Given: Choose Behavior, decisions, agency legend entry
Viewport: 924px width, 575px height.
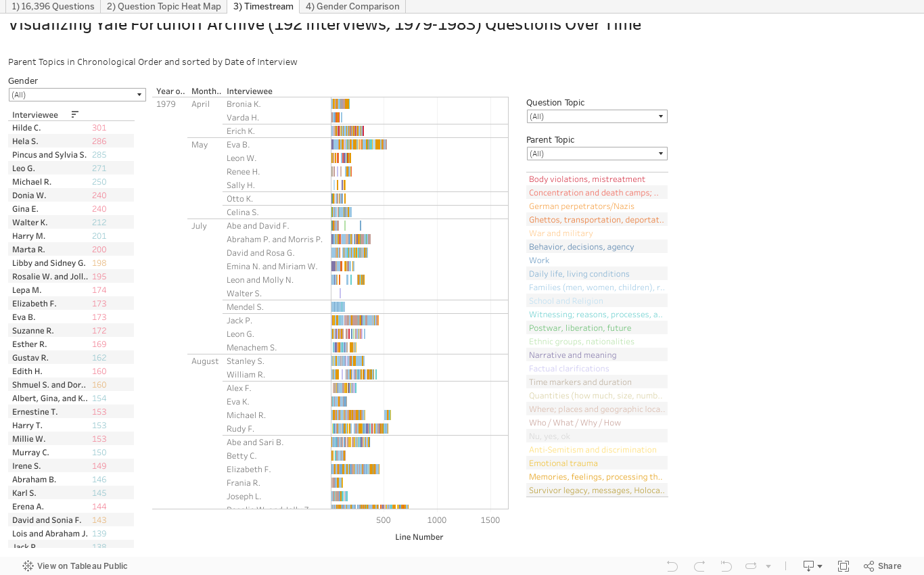Looking at the screenshot, I should (x=597, y=247).
